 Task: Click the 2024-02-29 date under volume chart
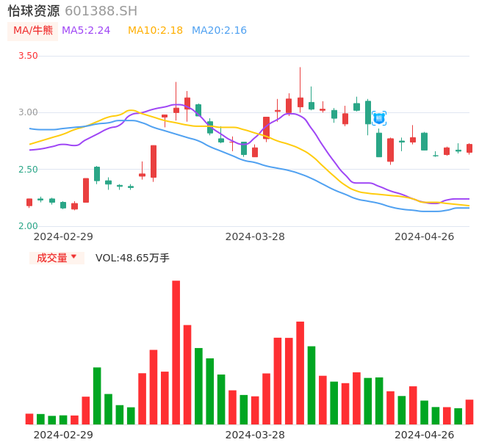63,435
